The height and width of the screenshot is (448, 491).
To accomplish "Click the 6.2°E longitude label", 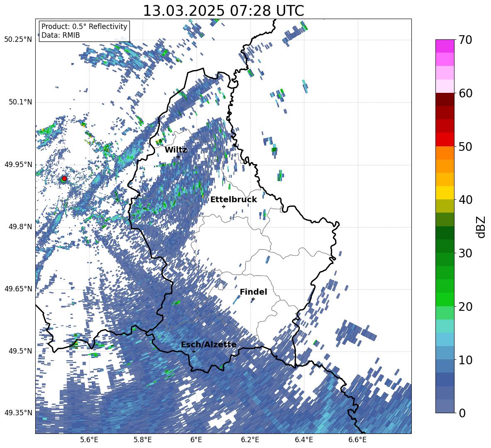I will coord(250,440).
